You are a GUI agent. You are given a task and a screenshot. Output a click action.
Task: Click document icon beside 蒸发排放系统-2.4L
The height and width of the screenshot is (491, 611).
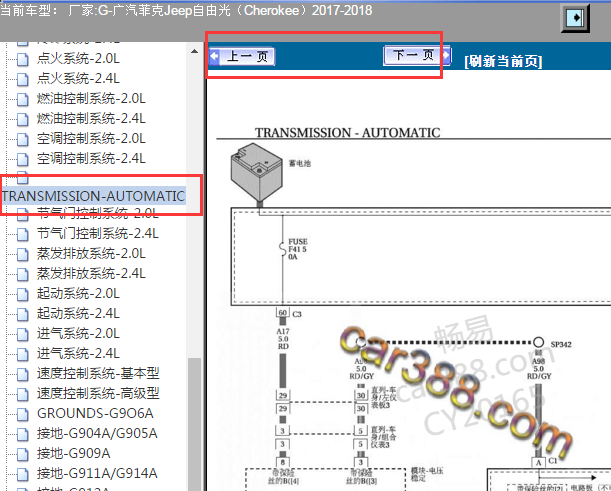23,274
